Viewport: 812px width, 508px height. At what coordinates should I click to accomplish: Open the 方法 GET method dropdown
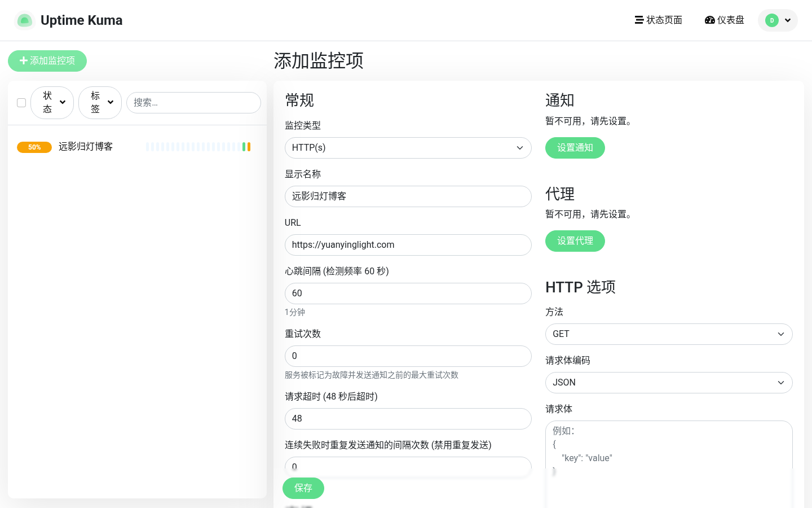(x=669, y=334)
